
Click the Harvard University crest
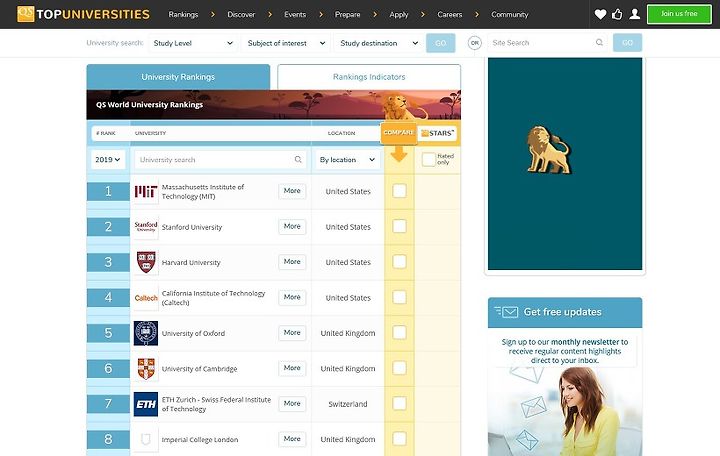point(146,262)
